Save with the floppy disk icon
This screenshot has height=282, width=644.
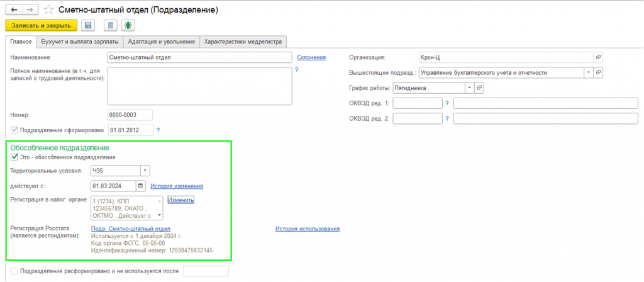88,25
